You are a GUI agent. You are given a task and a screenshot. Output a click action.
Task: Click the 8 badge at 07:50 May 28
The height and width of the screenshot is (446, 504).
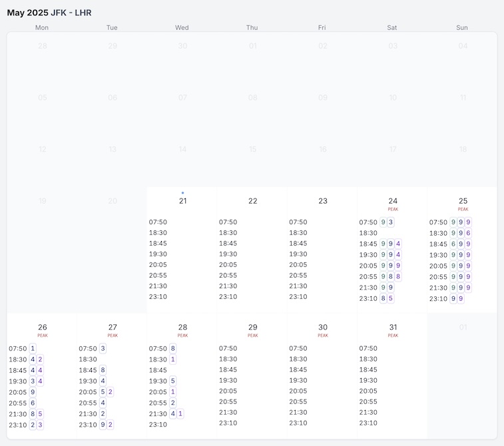tap(172, 348)
